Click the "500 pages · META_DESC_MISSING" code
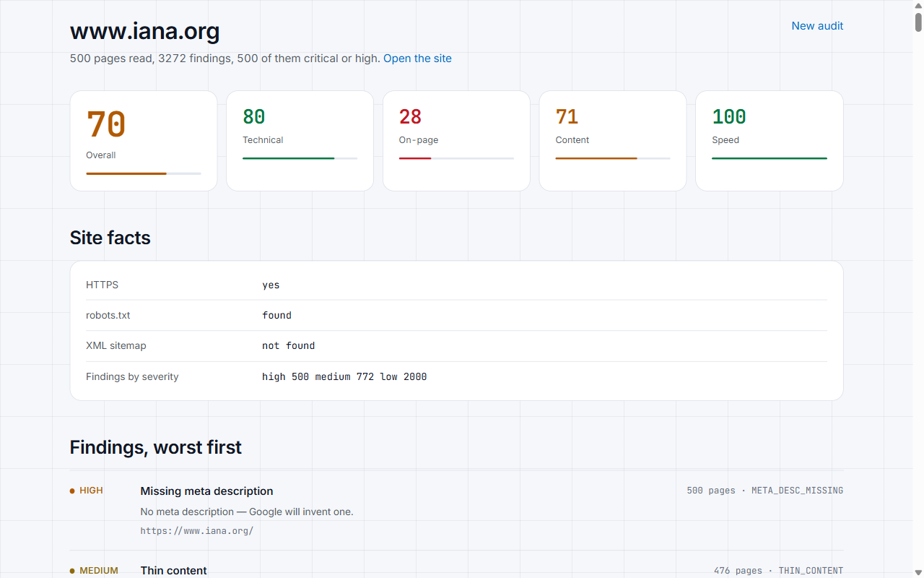The width and height of the screenshot is (924, 578). pyautogui.click(x=765, y=491)
